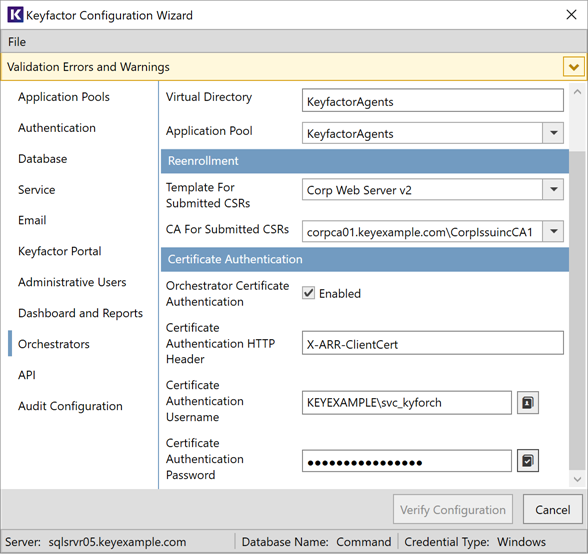Select the Service section
The image size is (588, 554).
click(36, 190)
